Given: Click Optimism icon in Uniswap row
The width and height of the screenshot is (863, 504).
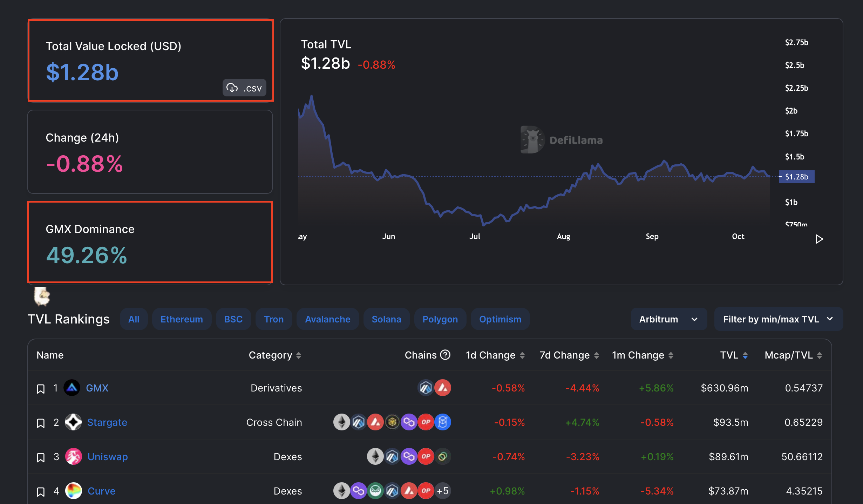Looking at the screenshot, I should (426, 457).
